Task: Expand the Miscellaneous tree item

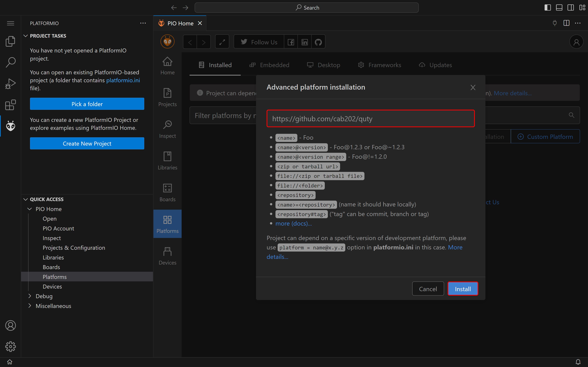Action: pyautogui.click(x=30, y=305)
